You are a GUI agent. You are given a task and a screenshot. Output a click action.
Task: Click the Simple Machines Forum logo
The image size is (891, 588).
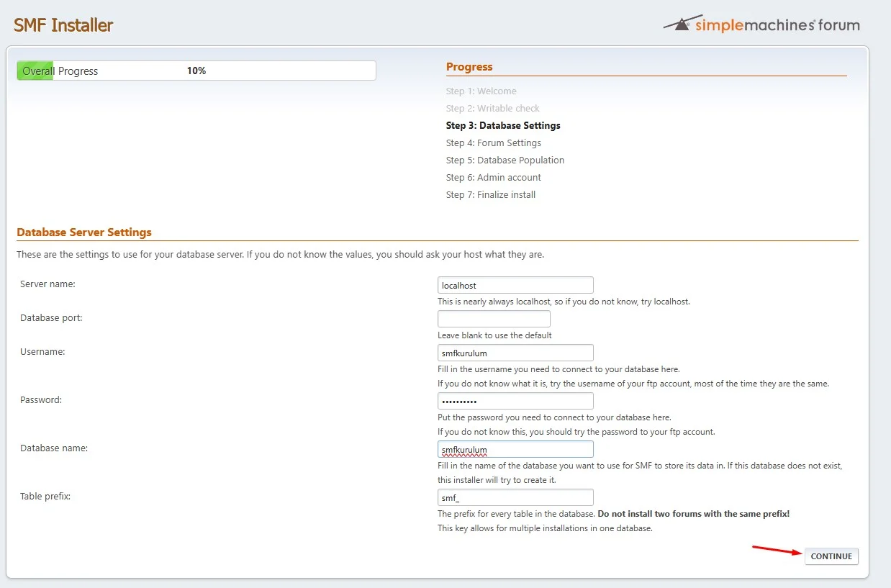(x=761, y=24)
